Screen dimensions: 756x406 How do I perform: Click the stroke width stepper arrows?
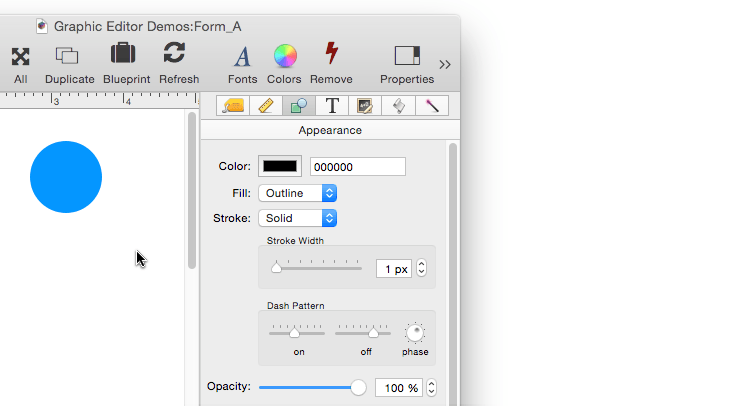coord(421,268)
